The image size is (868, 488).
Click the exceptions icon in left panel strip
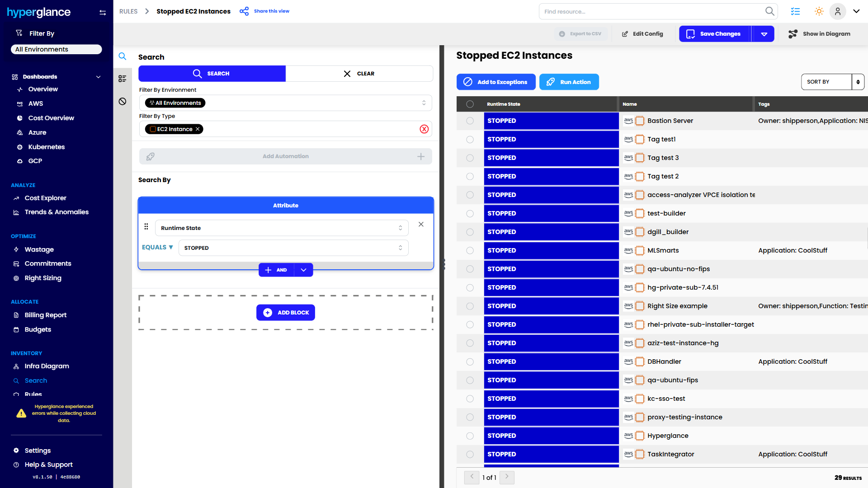coord(123,101)
